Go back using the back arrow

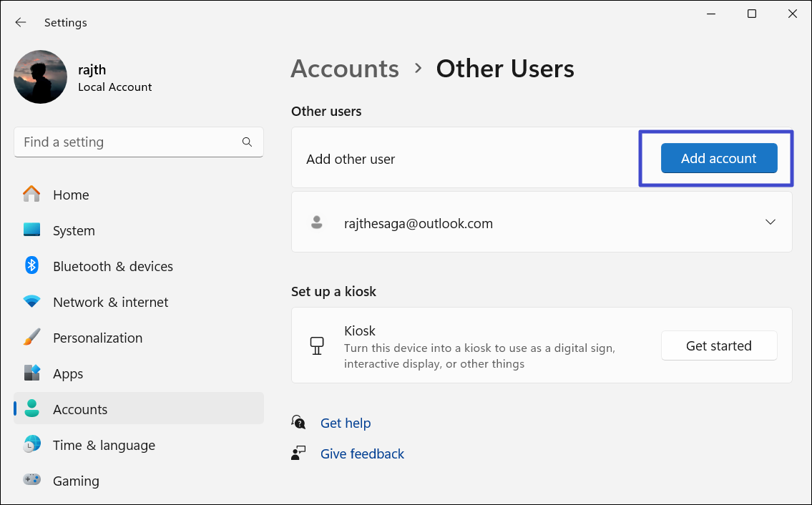click(x=21, y=23)
